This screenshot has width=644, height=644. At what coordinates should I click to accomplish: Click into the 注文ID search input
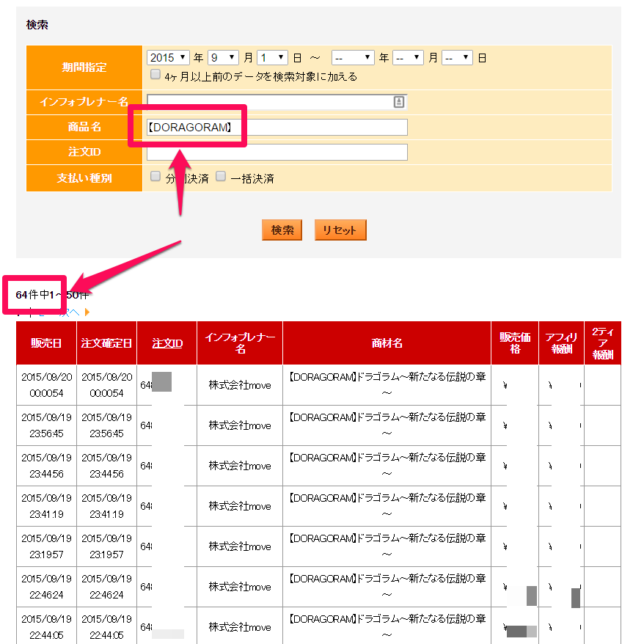pos(277,152)
